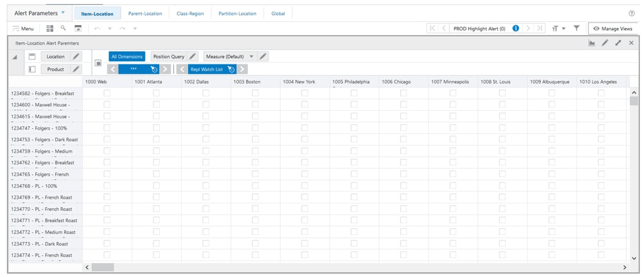Select the Global tab

(x=278, y=13)
